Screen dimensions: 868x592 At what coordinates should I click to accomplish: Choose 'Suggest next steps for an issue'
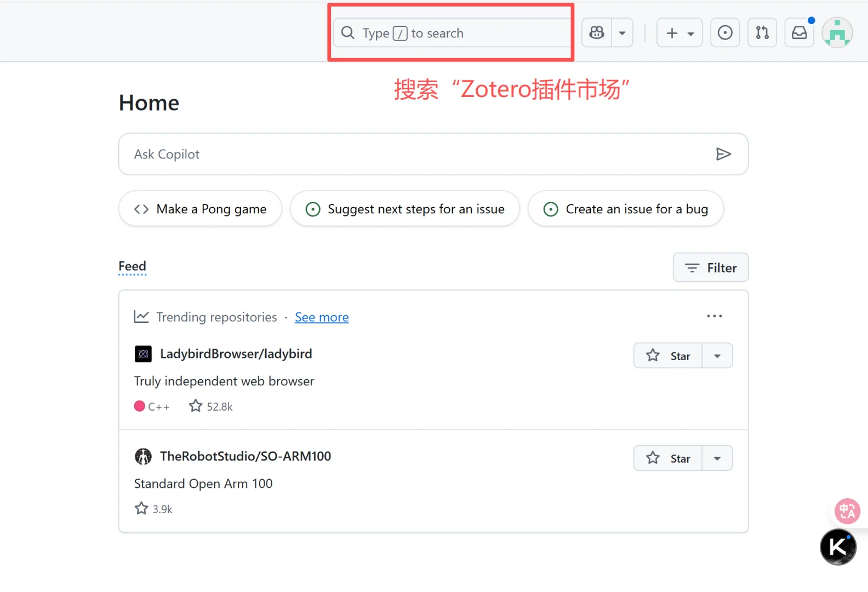405,209
